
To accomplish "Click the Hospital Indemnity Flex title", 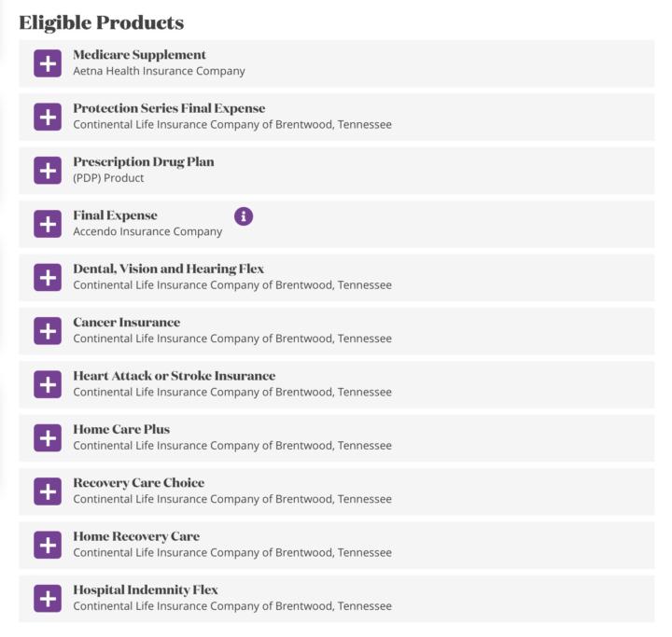I will (x=146, y=589).
